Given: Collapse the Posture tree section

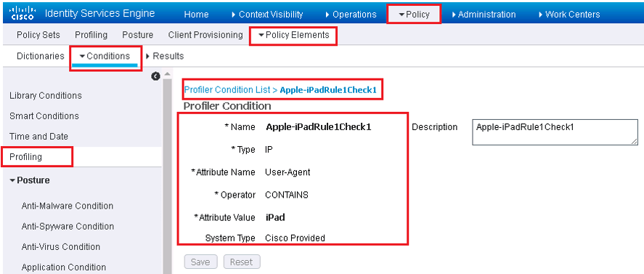Looking at the screenshot, I should pyautogui.click(x=30, y=180).
